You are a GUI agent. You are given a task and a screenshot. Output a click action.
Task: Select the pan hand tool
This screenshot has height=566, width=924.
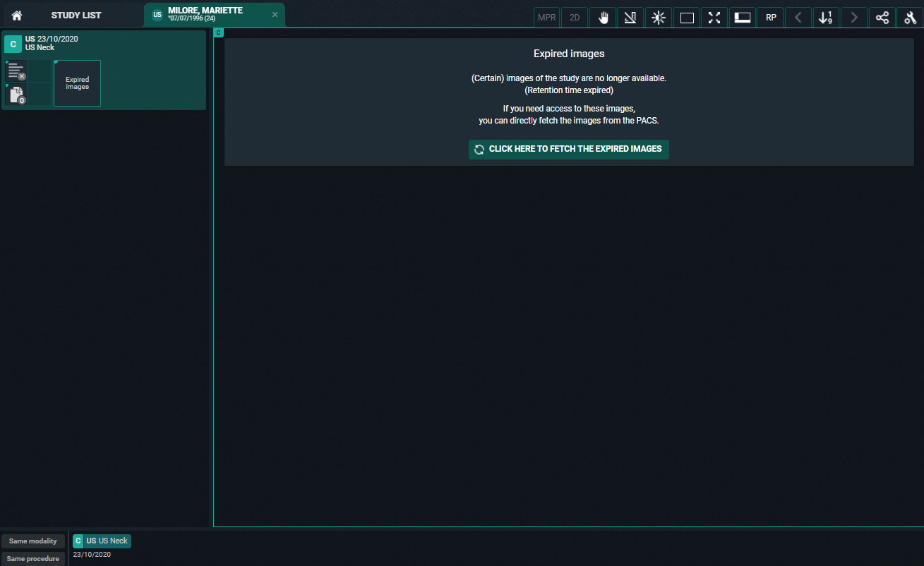point(603,18)
